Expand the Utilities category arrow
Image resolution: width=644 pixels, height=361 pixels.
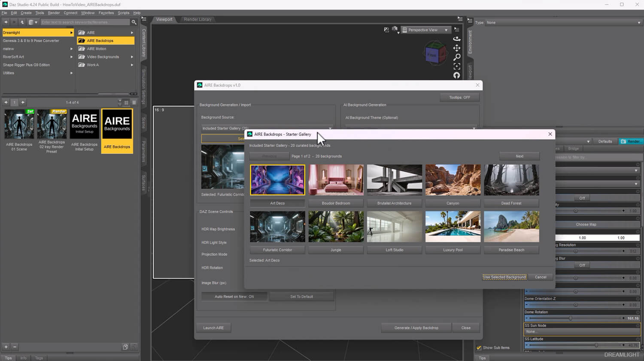71,73
